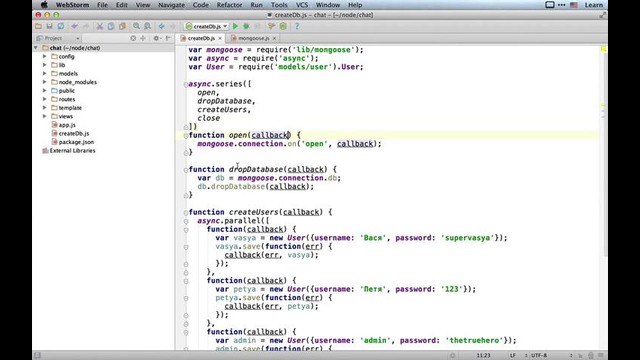Open the Apple menu
This screenshot has height=360, width=640.
(44, 5)
